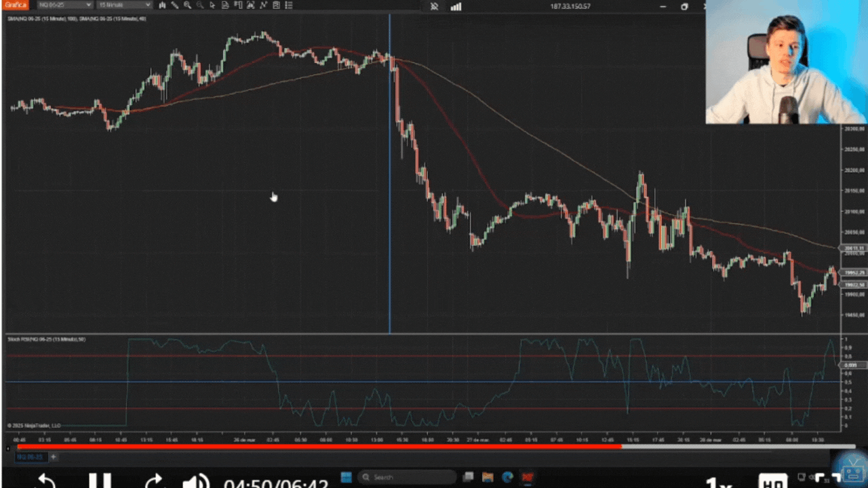Open the 1x playback speed selector
Viewport: 868px width, 488px height.
tap(717, 483)
